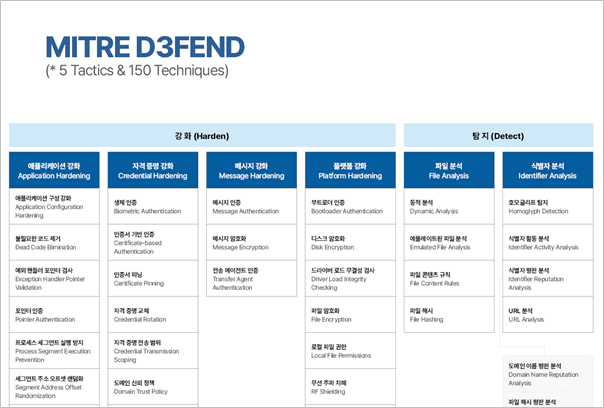
Task: Select Bootloader Authentication cell
Action: coord(350,207)
